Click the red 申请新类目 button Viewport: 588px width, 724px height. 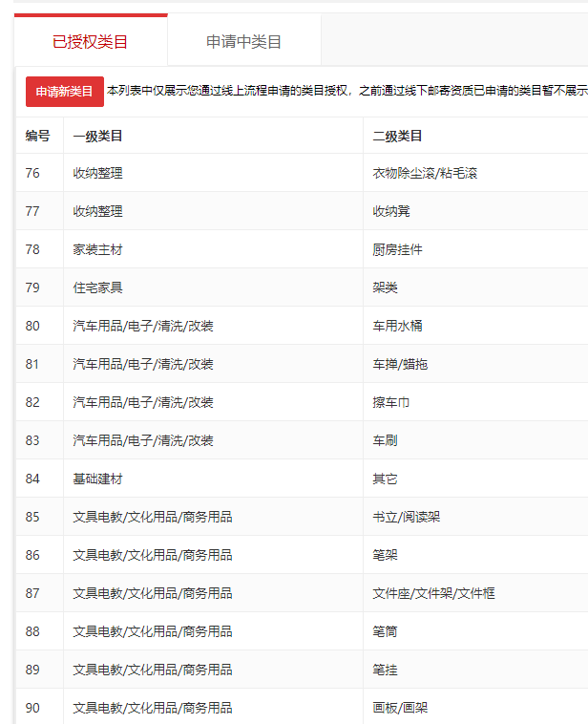pyautogui.click(x=64, y=92)
